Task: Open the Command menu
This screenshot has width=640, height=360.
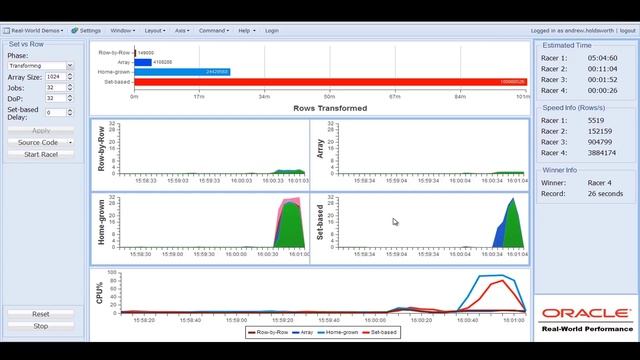Action: pos(214,31)
